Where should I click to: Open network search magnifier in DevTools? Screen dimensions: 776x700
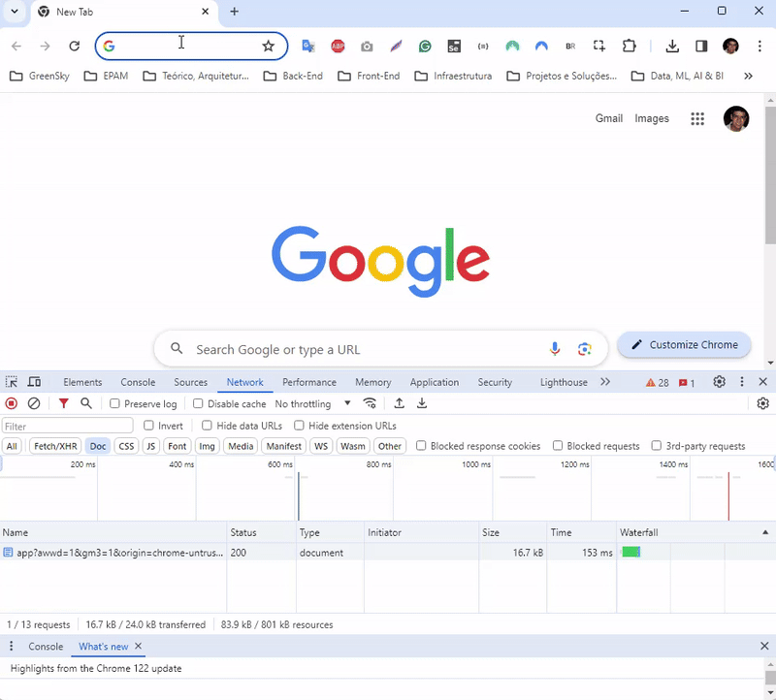tap(86, 403)
